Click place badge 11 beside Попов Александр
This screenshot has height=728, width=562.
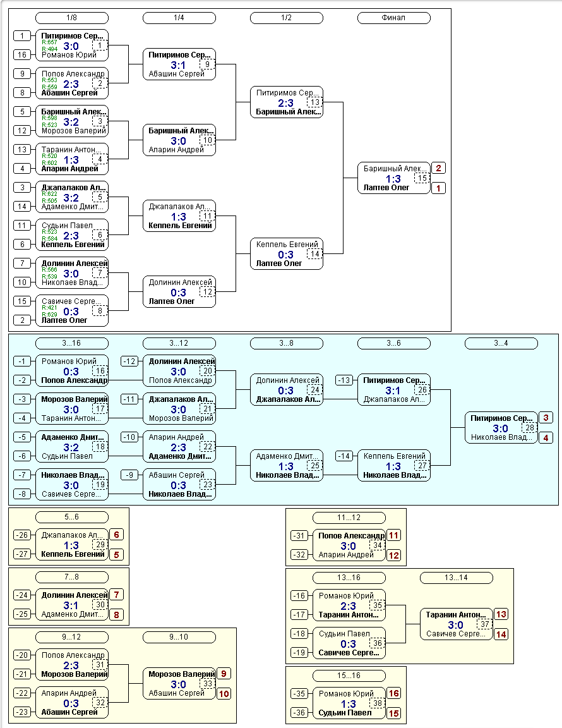393,535
